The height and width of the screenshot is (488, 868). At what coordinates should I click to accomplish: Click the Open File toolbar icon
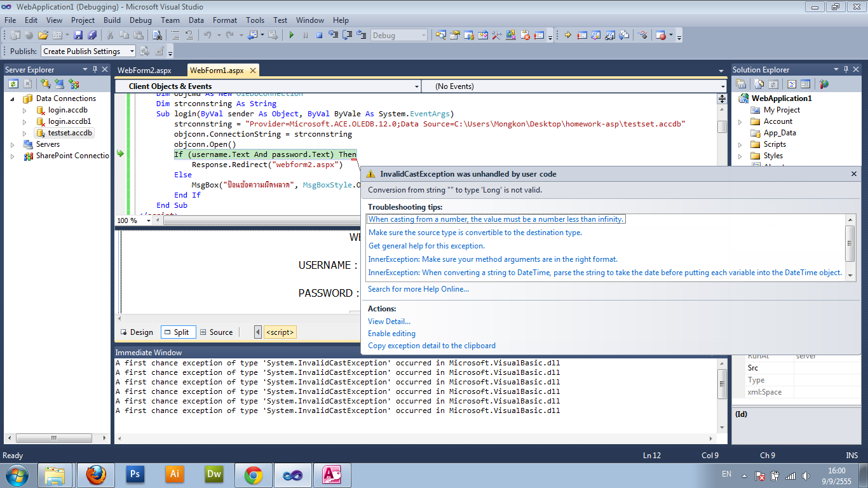[x=43, y=36]
